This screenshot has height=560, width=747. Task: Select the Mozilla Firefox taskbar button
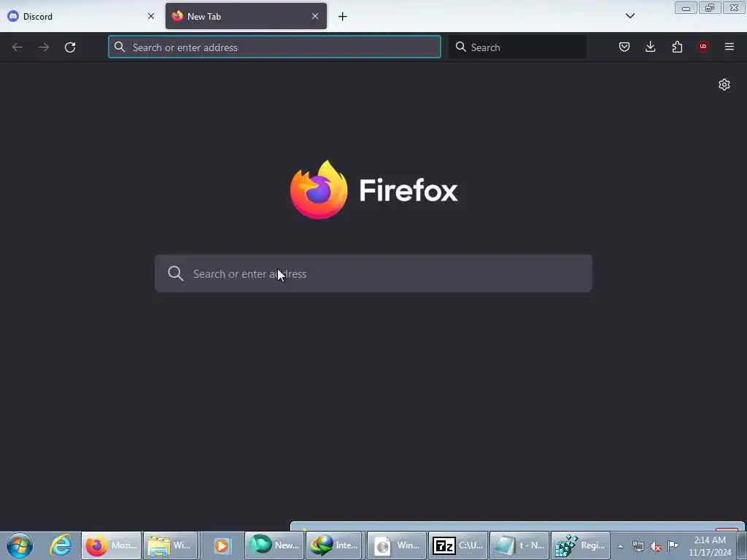[112, 545]
